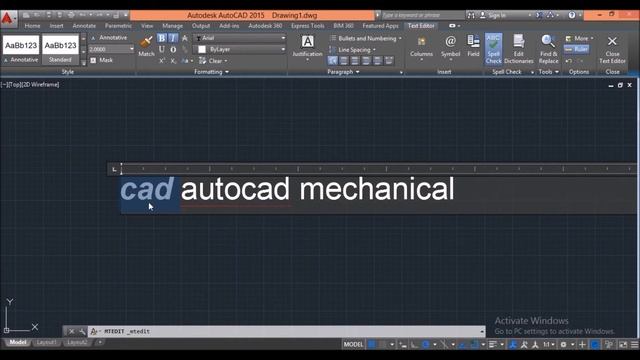Toggle the Annotative button beside text height
This screenshot has width=640, height=360.
click(x=109, y=38)
